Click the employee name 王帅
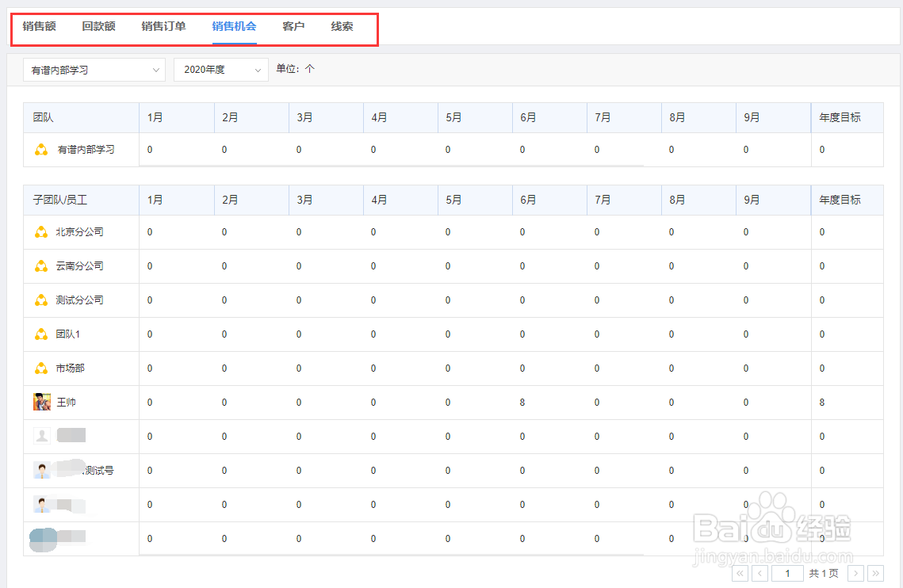903x588 pixels. pyautogui.click(x=67, y=402)
